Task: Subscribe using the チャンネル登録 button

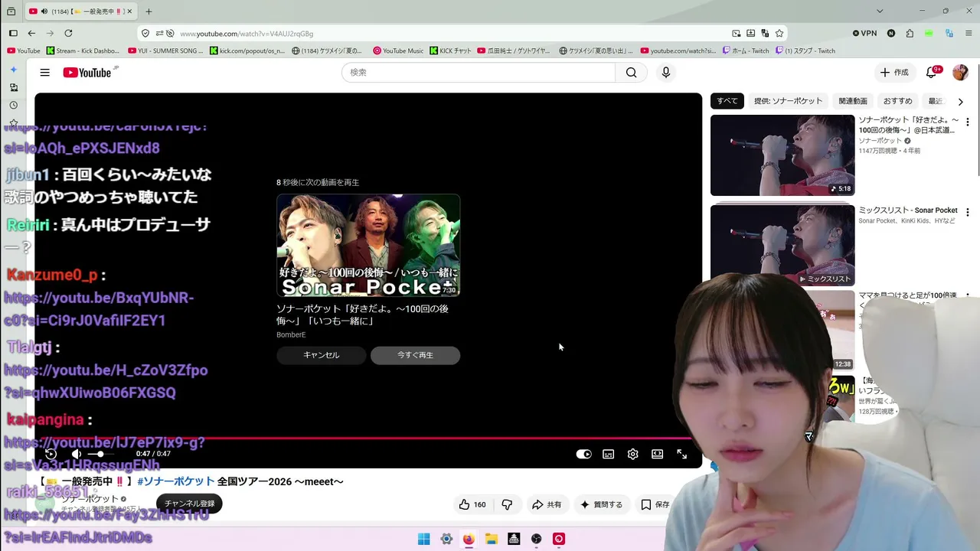Action: pyautogui.click(x=189, y=504)
